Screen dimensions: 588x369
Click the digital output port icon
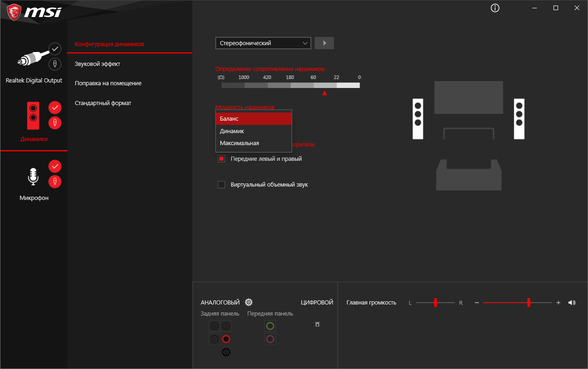(317, 324)
